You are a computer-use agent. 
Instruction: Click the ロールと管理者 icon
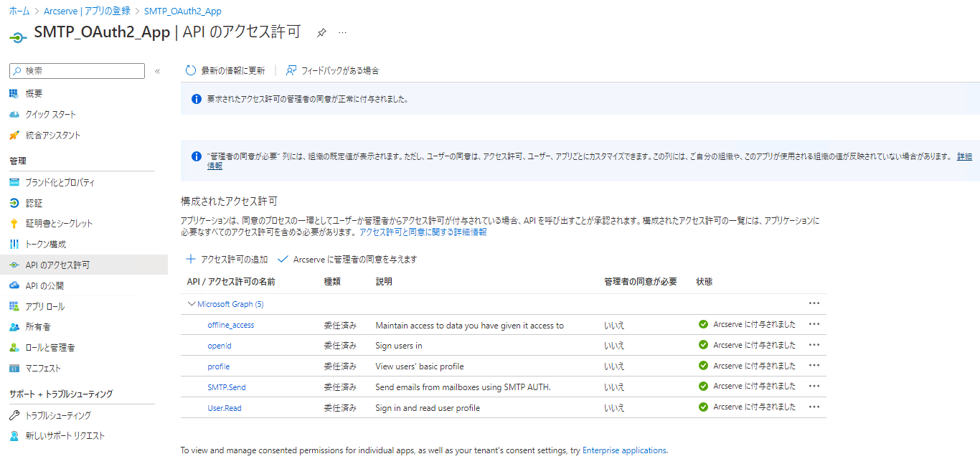coord(14,347)
